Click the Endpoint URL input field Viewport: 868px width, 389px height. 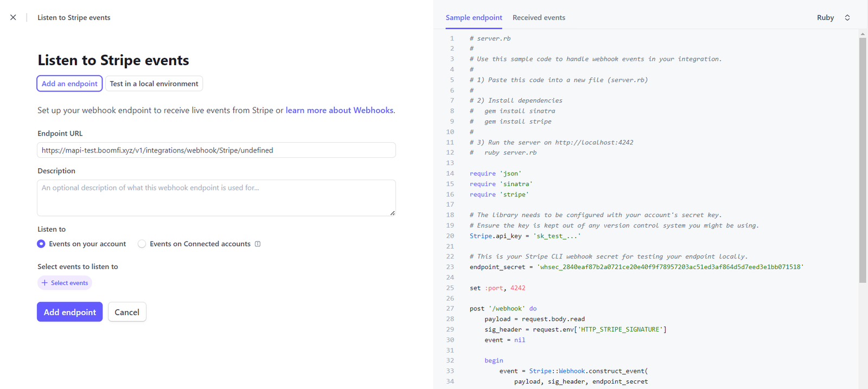click(x=216, y=150)
